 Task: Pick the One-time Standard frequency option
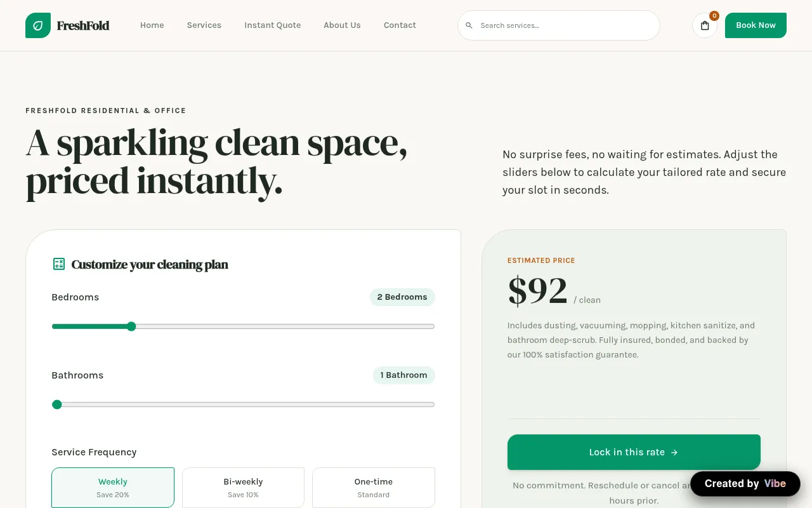tap(374, 488)
